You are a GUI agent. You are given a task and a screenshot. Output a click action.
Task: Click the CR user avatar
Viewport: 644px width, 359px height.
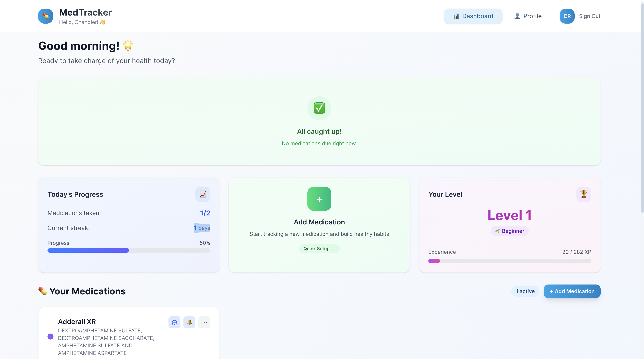[x=567, y=16]
